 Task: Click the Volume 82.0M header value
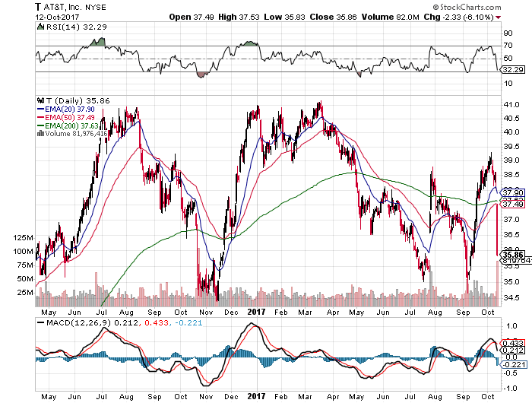[x=390, y=17]
